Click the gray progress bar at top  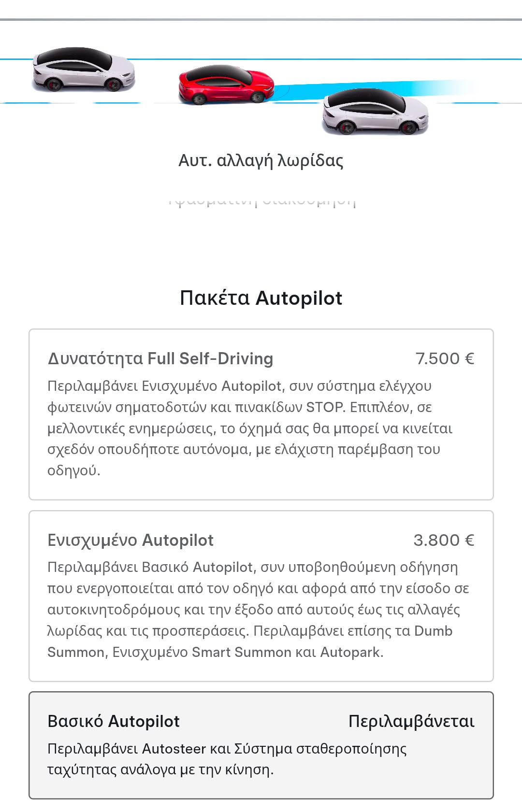tap(261, 20)
